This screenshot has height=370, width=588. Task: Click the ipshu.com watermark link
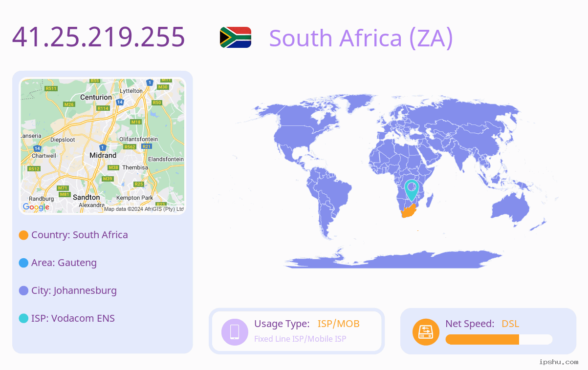(559, 362)
